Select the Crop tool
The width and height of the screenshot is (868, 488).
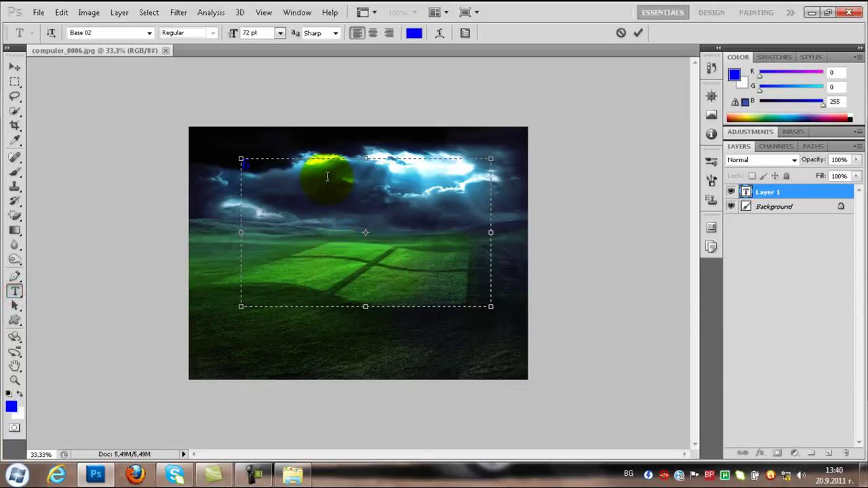point(14,125)
